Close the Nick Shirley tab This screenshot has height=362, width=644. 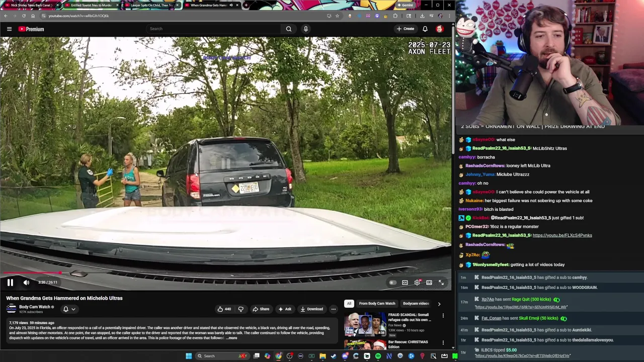(x=57, y=5)
